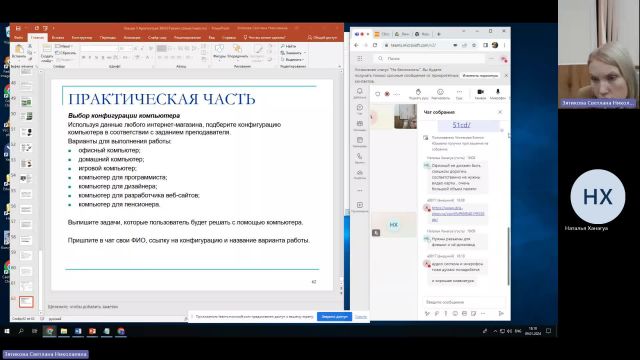The width and height of the screenshot is (640, 360).
Task: Close the meeting chat panel
Action: coord(500,112)
